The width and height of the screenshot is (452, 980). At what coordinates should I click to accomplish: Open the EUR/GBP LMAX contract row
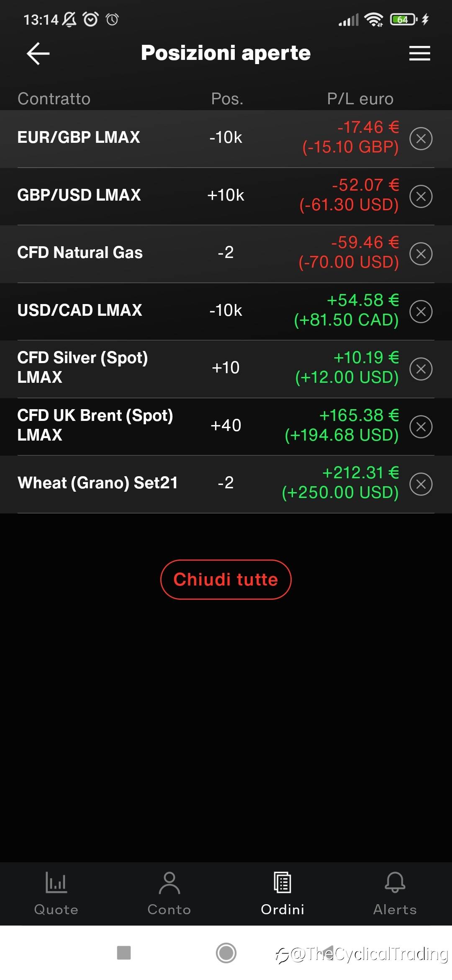point(79,137)
